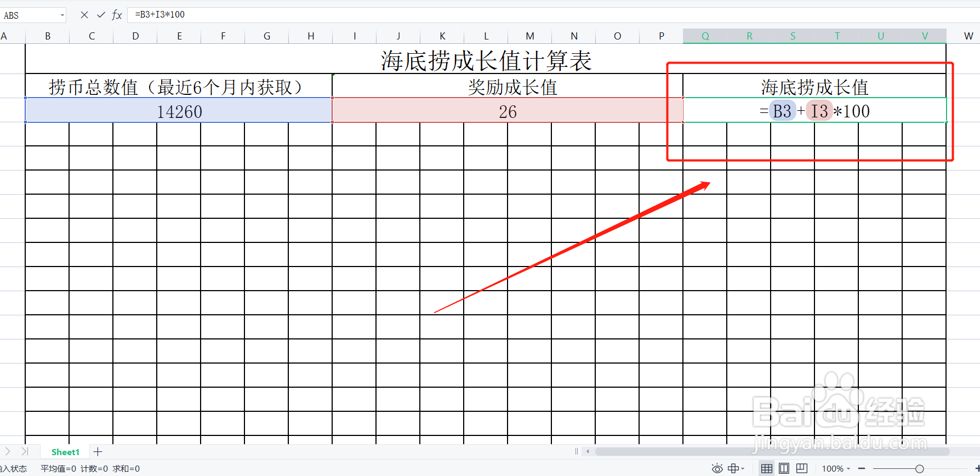Cancel formula entry with the X icon
This screenshot has height=476, width=980.
(84, 15)
